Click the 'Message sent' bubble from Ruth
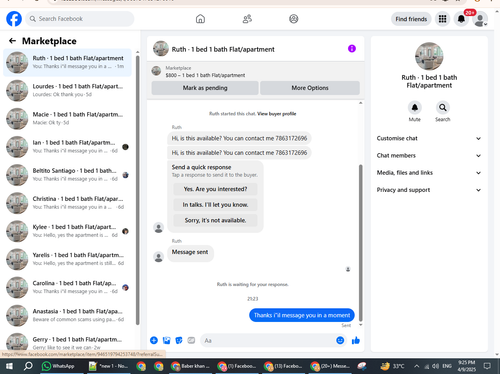The image size is (500, 374). [190, 252]
